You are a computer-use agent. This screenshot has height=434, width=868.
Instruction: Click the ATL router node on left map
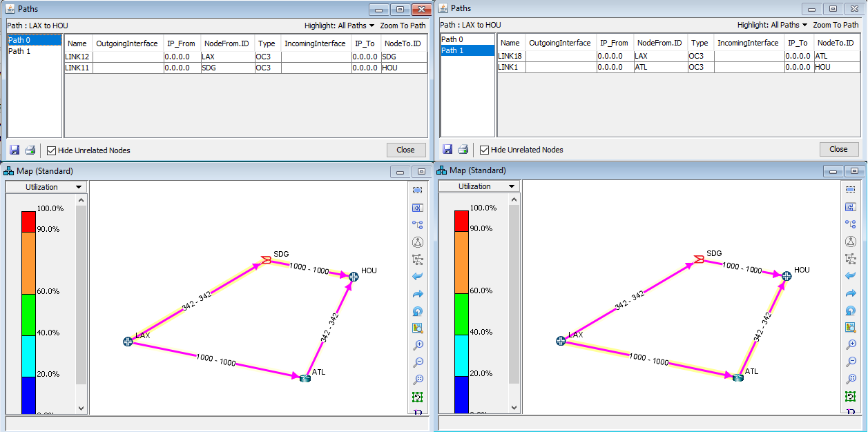tap(305, 377)
